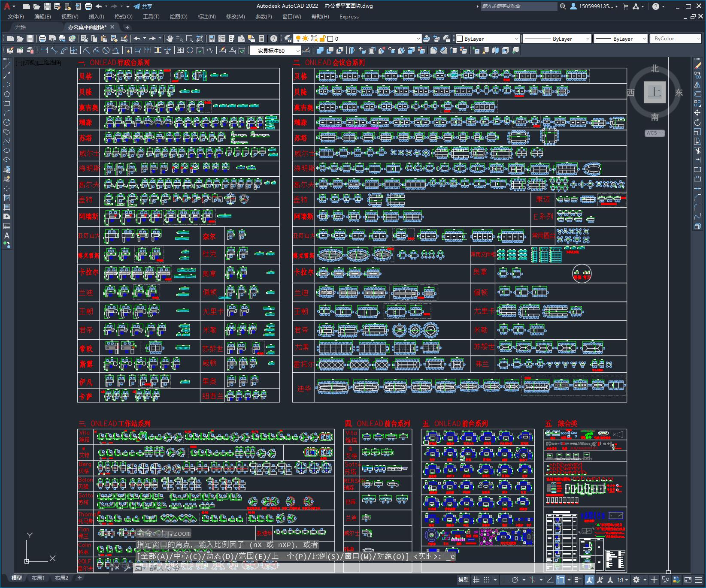Screen dimensions: 706x588
Task: Select the Mirror tool in modify toolbar
Action: (697, 84)
